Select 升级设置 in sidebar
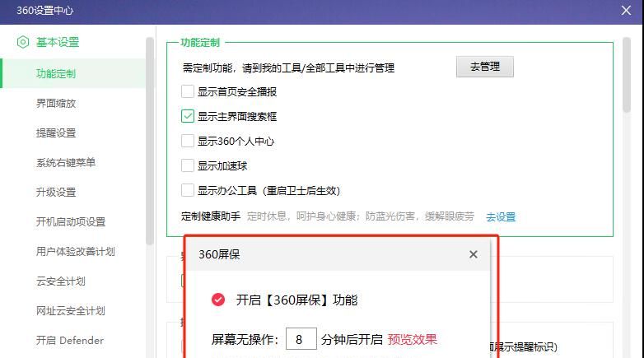This screenshot has height=358, width=644. pyautogui.click(x=56, y=192)
